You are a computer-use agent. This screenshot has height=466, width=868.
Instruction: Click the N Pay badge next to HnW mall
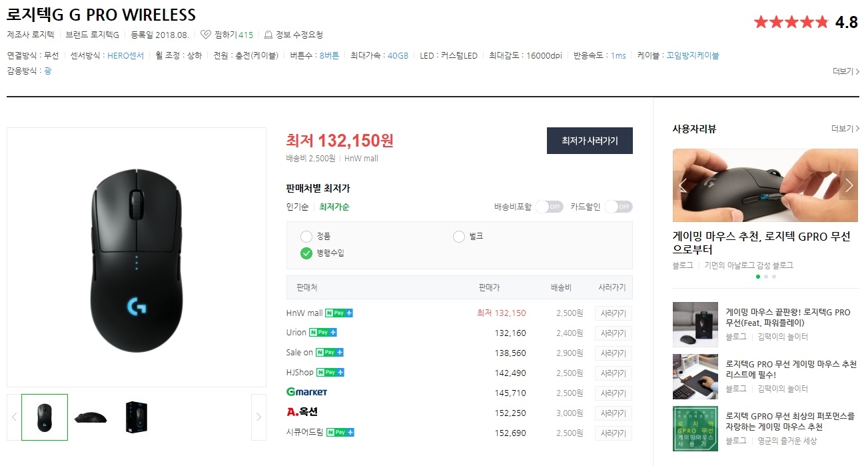(339, 313)
